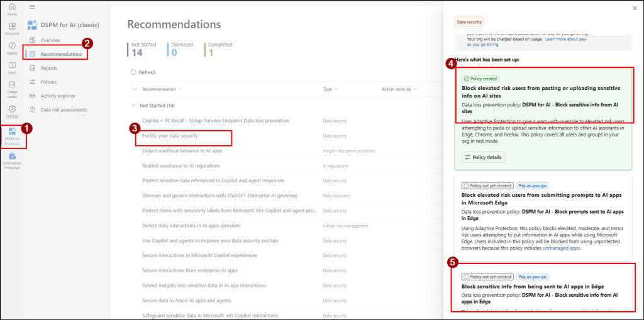
Task: Open Data risk assessments page
Action: coord(64,110)
